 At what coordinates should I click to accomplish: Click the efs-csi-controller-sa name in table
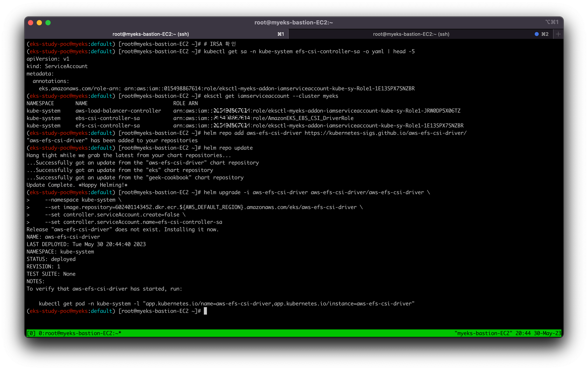click(107, 125)
